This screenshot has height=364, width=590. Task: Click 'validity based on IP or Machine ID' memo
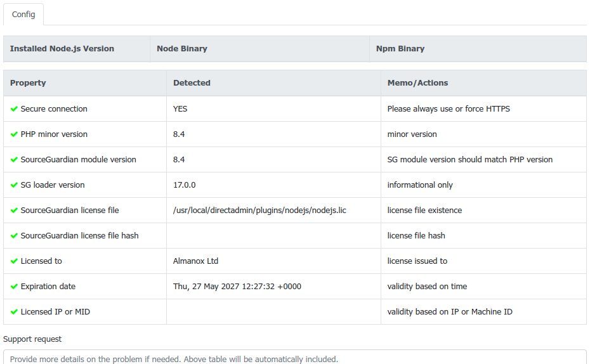click(x=450, y=312)
